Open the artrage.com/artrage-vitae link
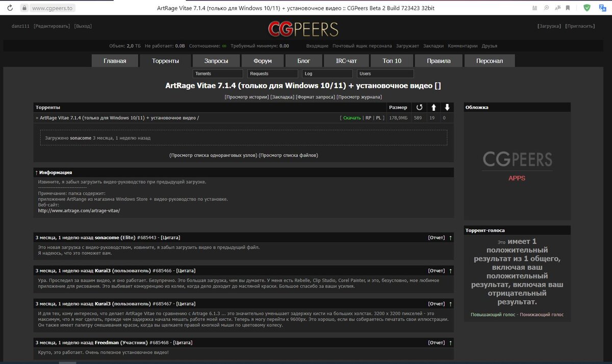The width and height of the screenshot is (612, 364). pyautogui.click(x=79, y=210)
